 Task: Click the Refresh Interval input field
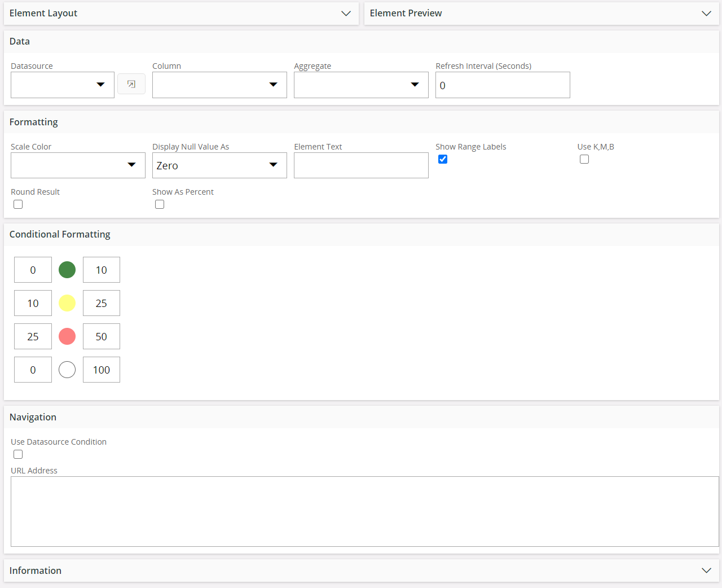tap(503, 85)
